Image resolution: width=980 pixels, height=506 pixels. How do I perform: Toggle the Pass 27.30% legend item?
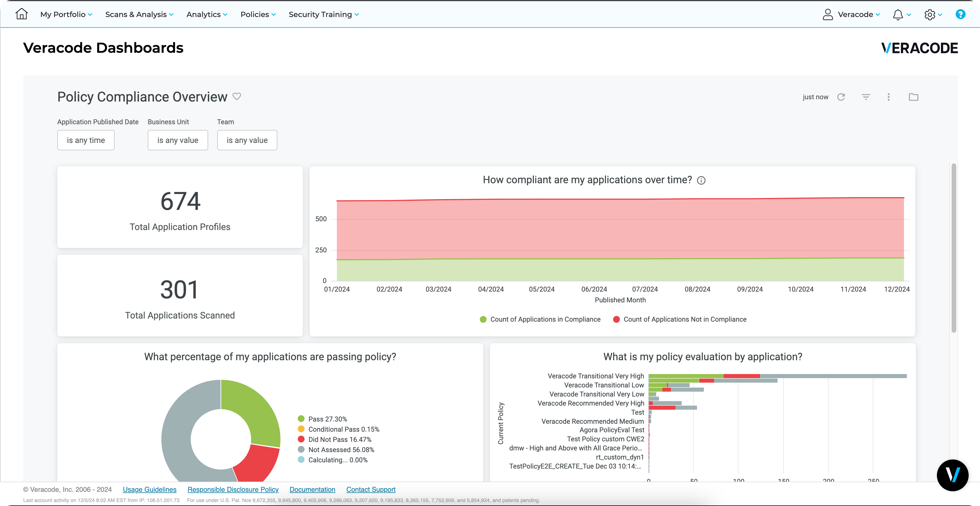[323, 419]
